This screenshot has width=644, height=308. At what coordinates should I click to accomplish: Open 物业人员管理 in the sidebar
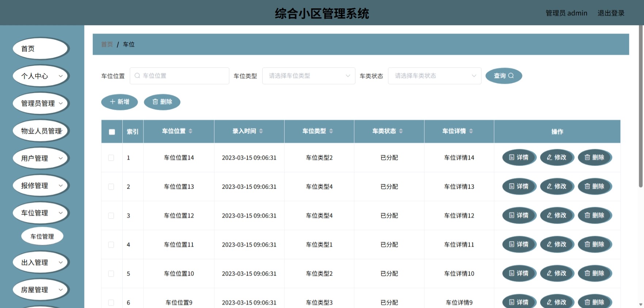[41, 131]
